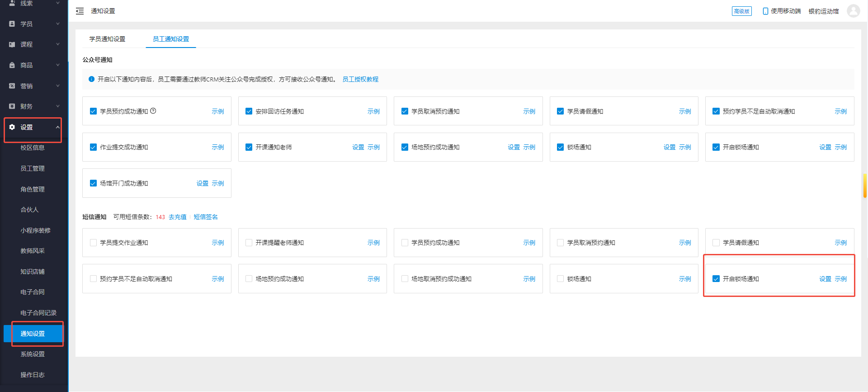
Task: Click the 课程 sidebar icon
Action: coord(12,44)
